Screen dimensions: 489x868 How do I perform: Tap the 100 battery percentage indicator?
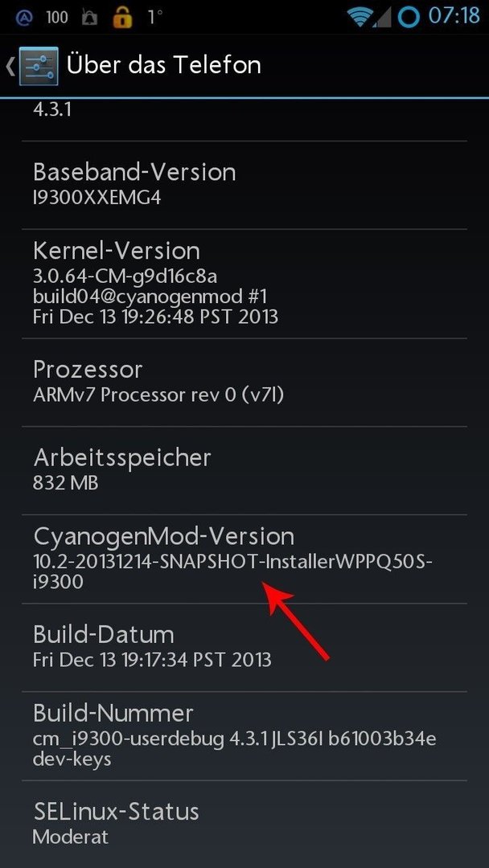click(x=57, y=17)
